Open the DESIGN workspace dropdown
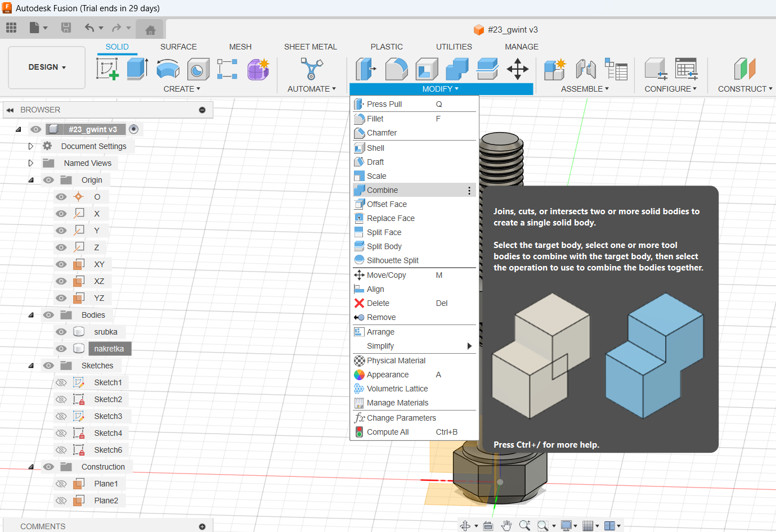776x532 pixels. point(47,67)
